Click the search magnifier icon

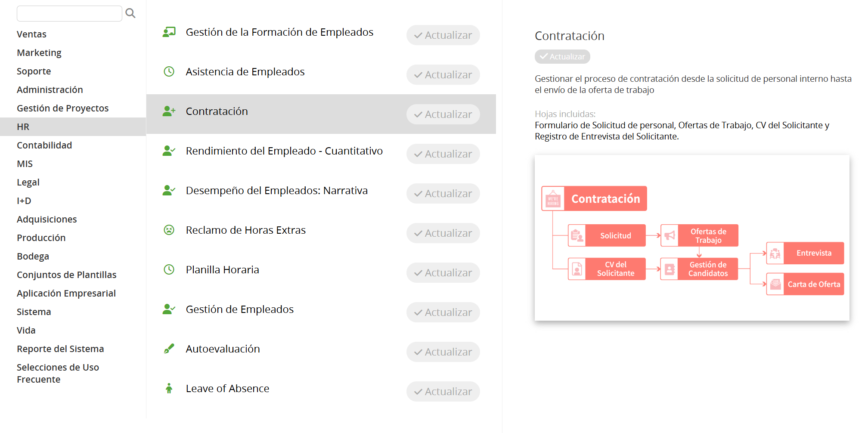coord(130,13)
